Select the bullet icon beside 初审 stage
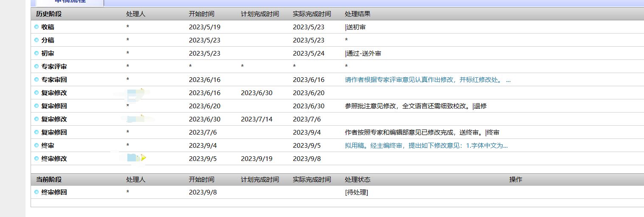The image size is (644, 217). coord(37,54)
